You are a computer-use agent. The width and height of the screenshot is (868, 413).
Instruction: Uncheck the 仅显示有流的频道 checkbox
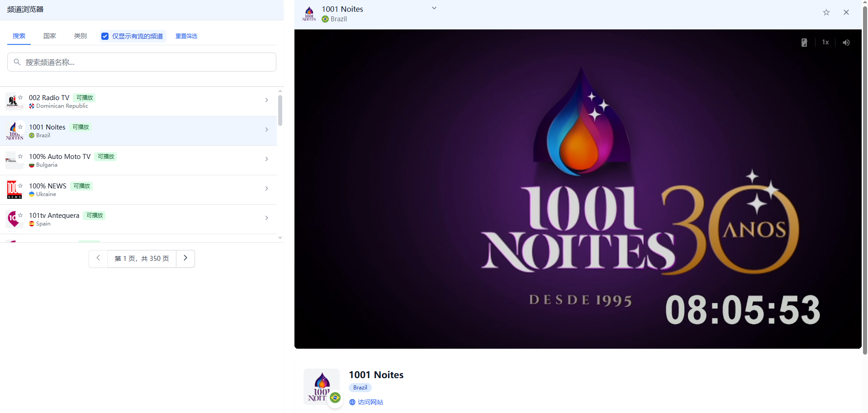105,36
